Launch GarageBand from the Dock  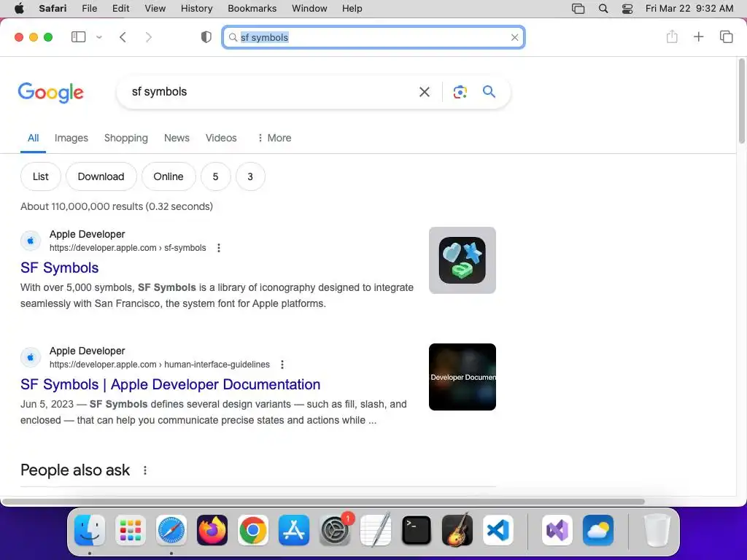coord(457,530)
